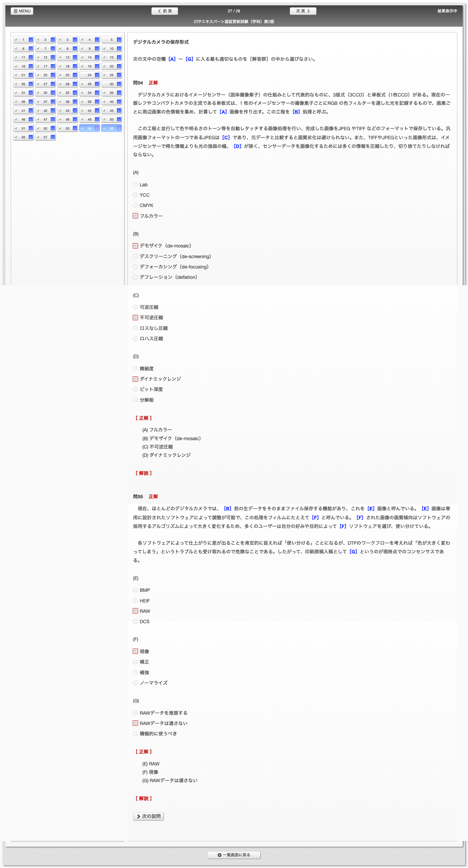Viewport: 468px width, 868px height.
Task: Click the blue square beside question 5
Action: pyautogui.click(x=119, y=40)
